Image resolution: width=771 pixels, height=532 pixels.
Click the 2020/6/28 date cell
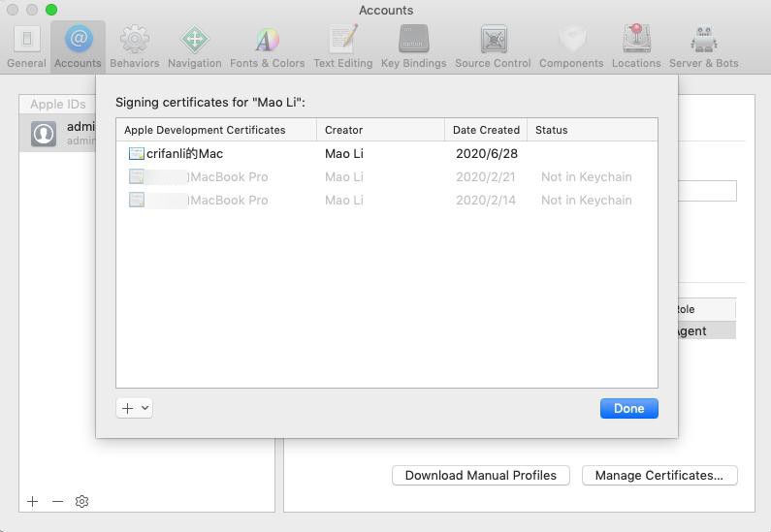(x=487, y=154)
